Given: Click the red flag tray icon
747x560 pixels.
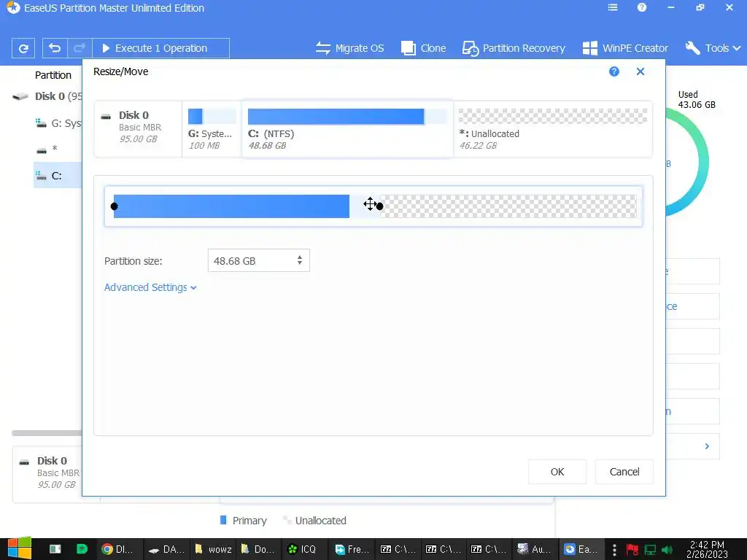Looking at the screenshot, I should coord(632,550).
